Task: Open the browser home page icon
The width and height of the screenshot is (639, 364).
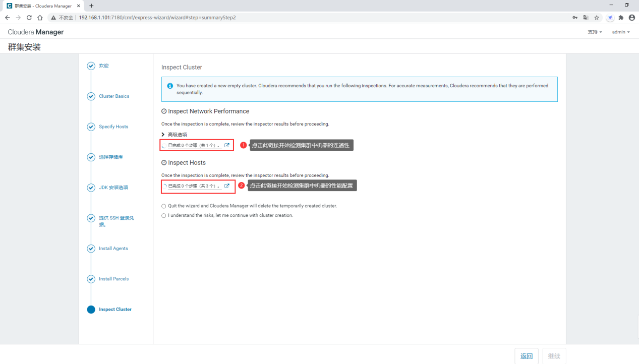Action: click(40, 17)
